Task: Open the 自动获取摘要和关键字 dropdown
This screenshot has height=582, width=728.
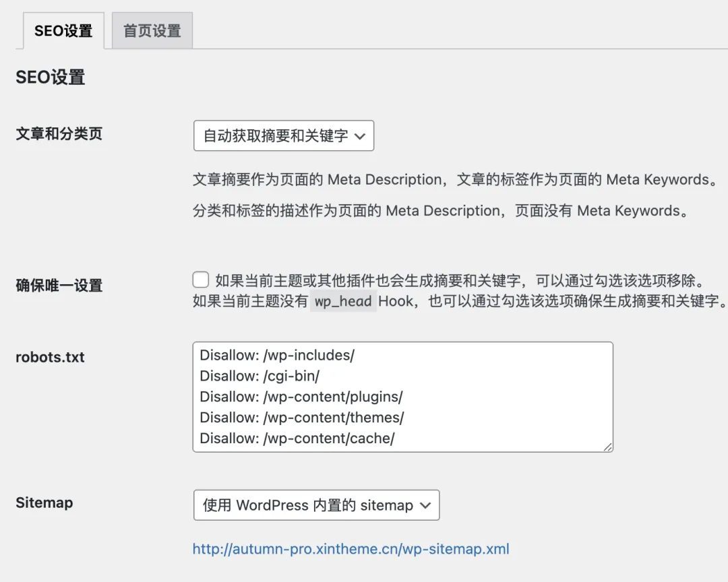Action: (x=284, y=135)
